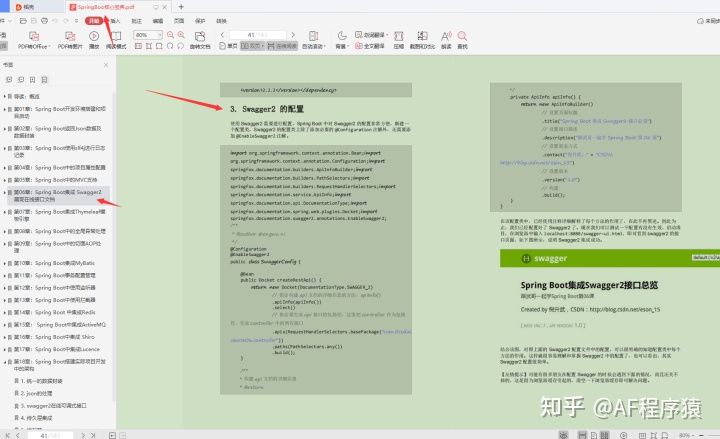Click the PDF to image converter icon
The width and height of the screenshot is (720, 439).
(x=70, y=36)
